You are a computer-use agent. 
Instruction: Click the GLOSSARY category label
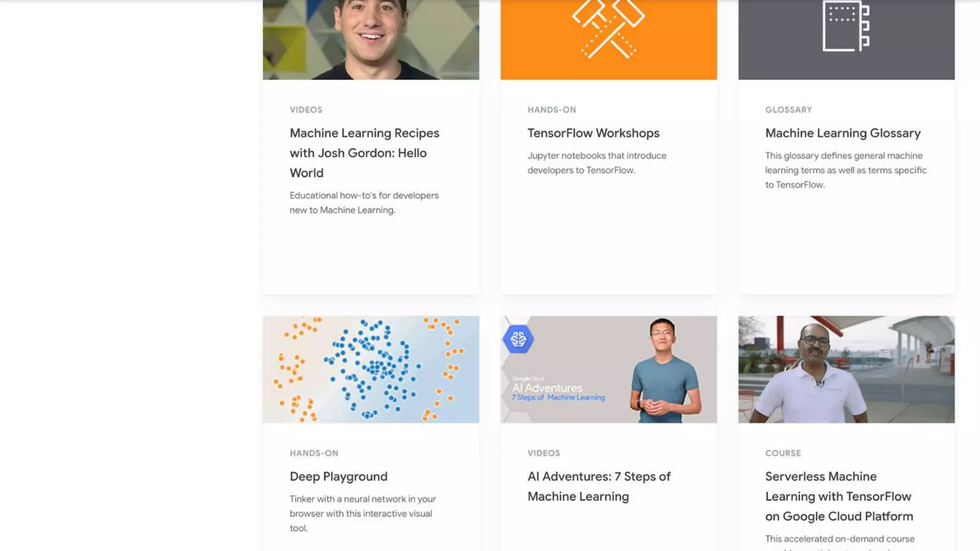789,110
